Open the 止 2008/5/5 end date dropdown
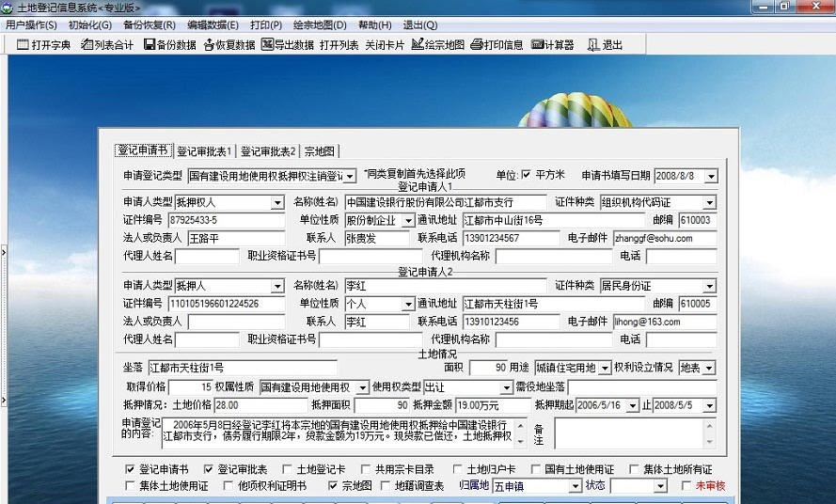The image size is (836, 504). point(710,406)
